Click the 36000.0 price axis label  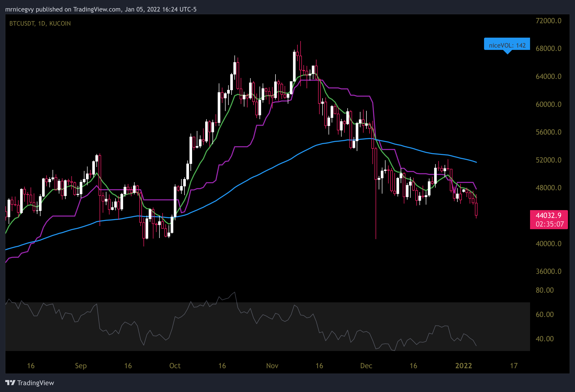[549, 271]
